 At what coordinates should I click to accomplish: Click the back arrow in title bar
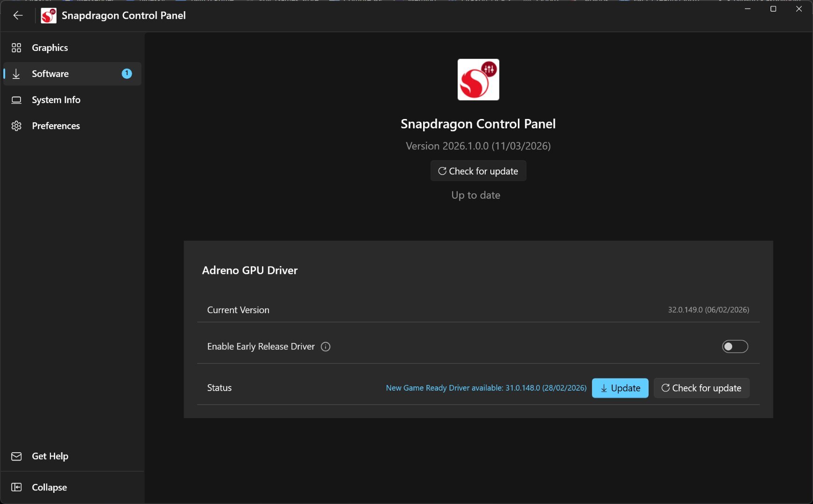18,15
